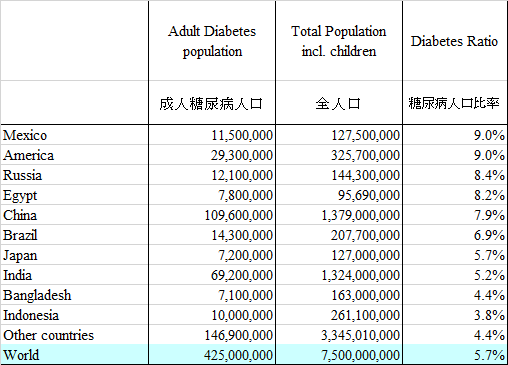Click Japan's diabetes ratio cell
Screen dimensions: 508x365
pos(455,255)
